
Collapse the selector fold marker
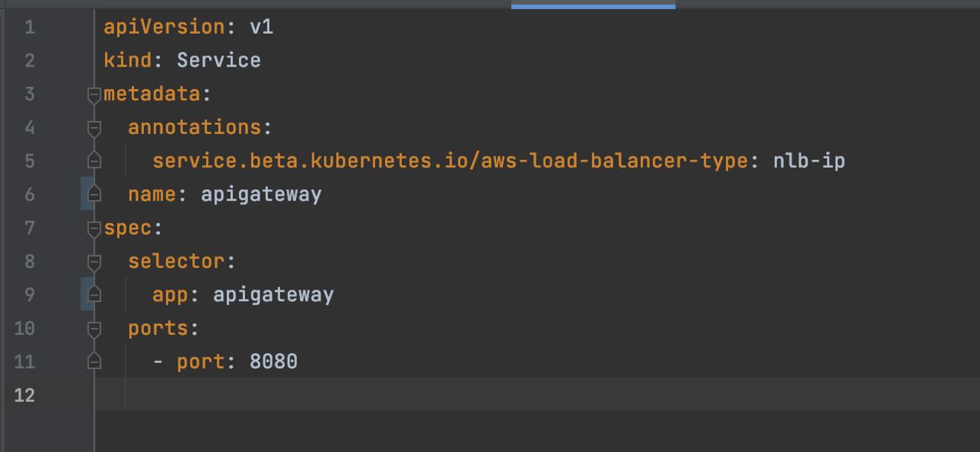tap(94, 262)
